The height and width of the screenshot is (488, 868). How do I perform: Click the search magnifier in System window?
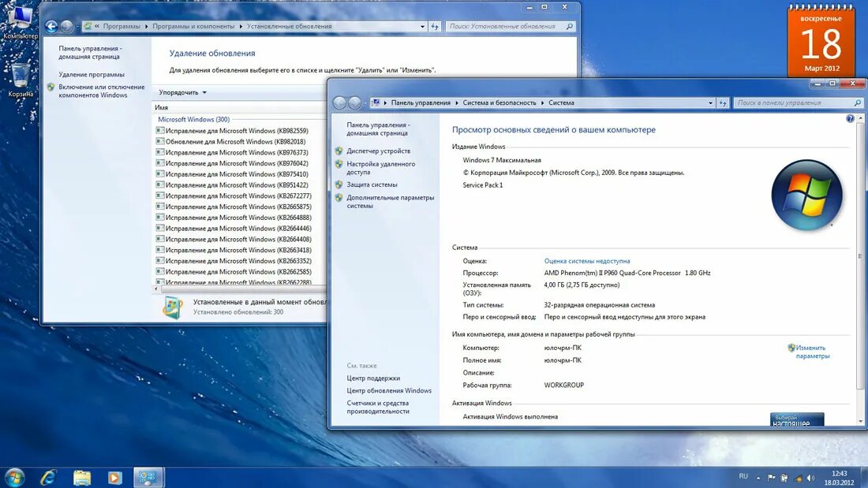click(x=857, y=103)
